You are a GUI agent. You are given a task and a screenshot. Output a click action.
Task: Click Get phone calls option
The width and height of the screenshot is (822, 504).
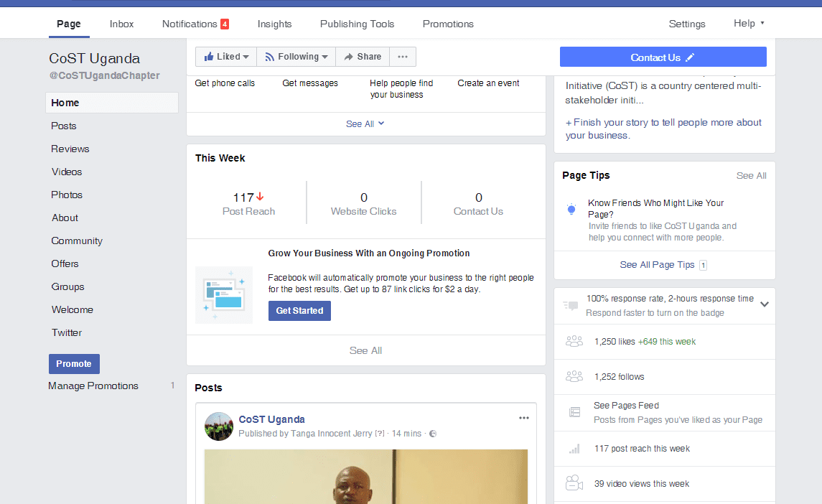click(225, 83)
